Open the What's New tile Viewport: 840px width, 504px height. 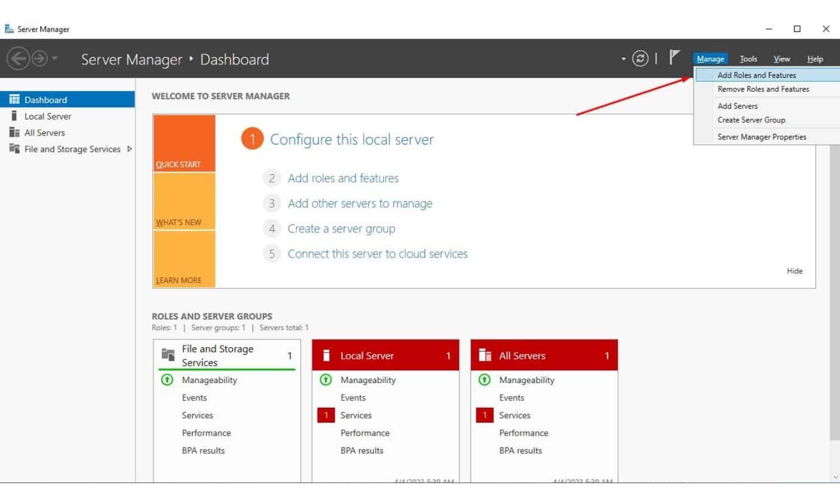point(184,201)
